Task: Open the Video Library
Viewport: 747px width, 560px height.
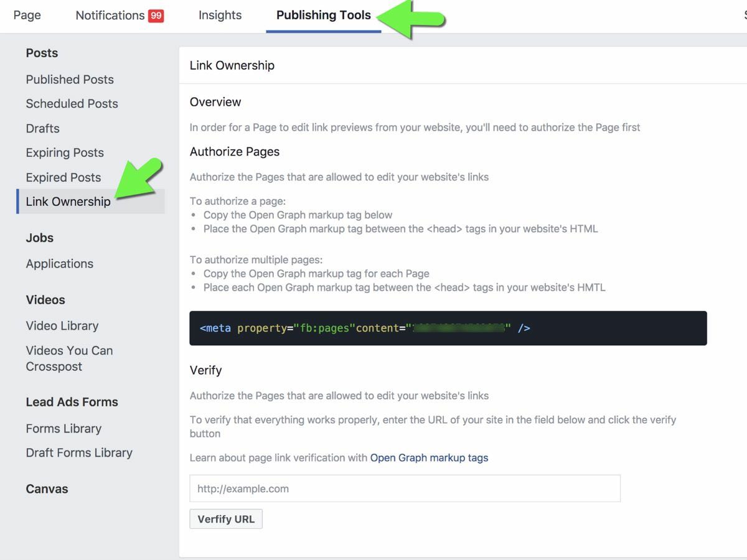Action: 62,326
